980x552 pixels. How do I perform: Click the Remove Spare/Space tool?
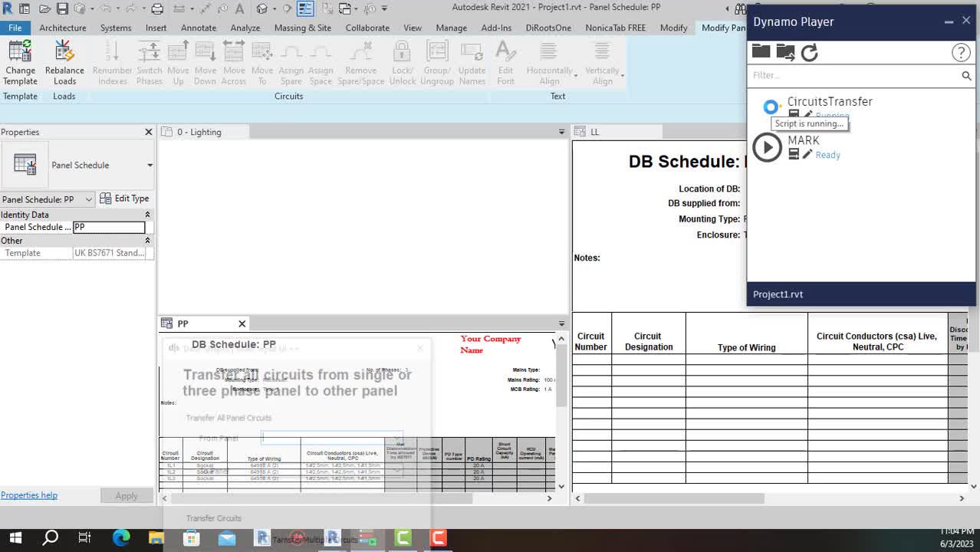tap(361, 63)
